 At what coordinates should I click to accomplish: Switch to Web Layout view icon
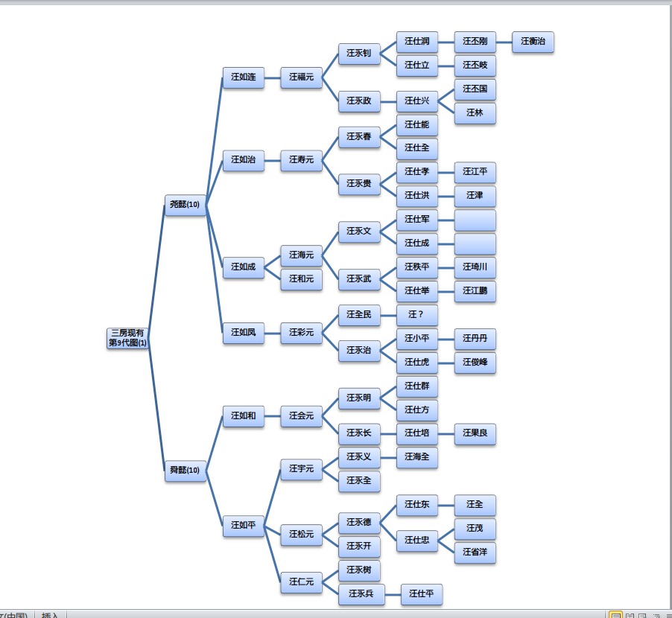642,615
